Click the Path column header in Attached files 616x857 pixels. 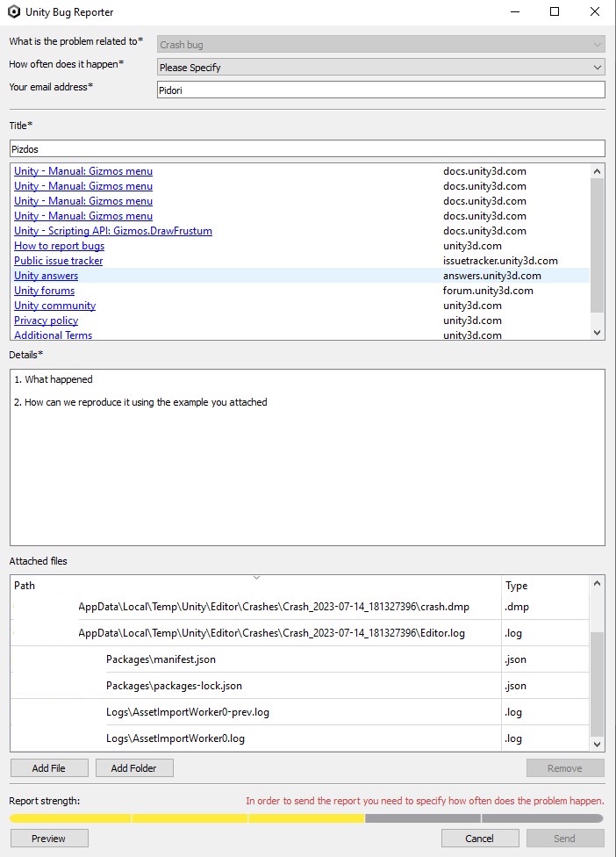(255, 586)
